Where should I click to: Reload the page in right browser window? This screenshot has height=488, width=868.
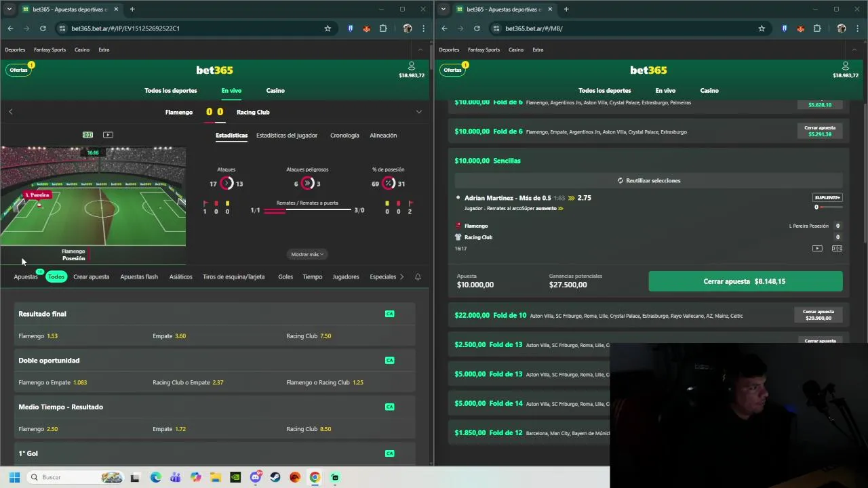click(x=477, y=28)
